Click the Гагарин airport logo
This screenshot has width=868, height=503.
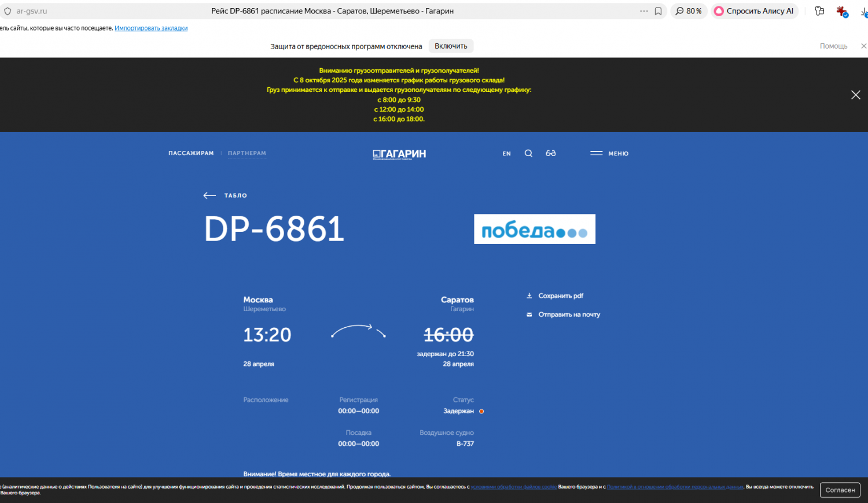point(399,154)
